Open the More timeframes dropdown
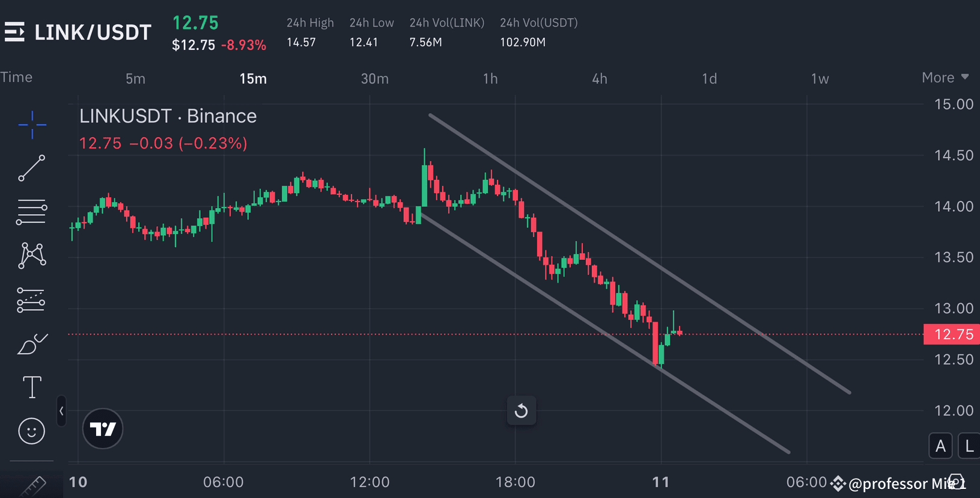 tap(945, 78)
